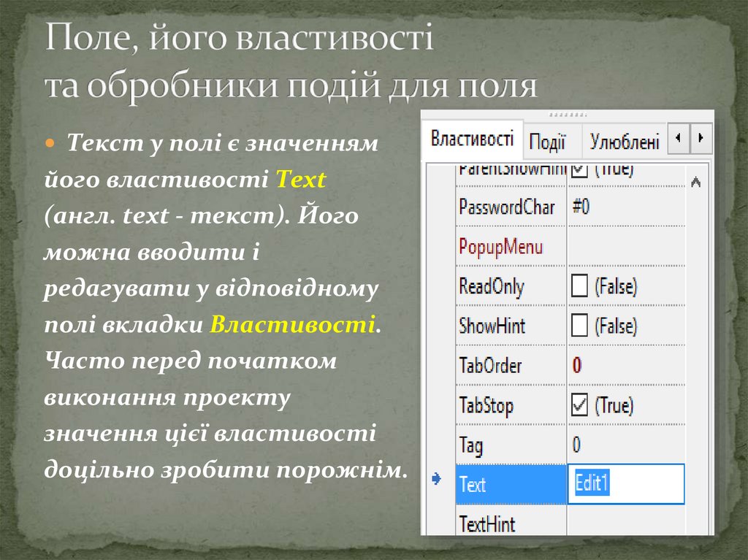
Task: Open the Властивості tab
Action: click(472, 139)
